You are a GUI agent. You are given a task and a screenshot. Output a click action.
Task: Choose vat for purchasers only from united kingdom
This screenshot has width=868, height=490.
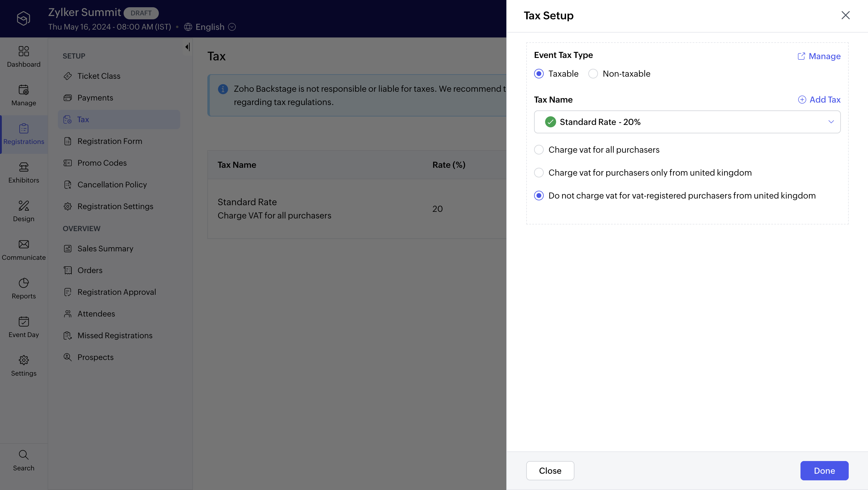tap(539, 173)
